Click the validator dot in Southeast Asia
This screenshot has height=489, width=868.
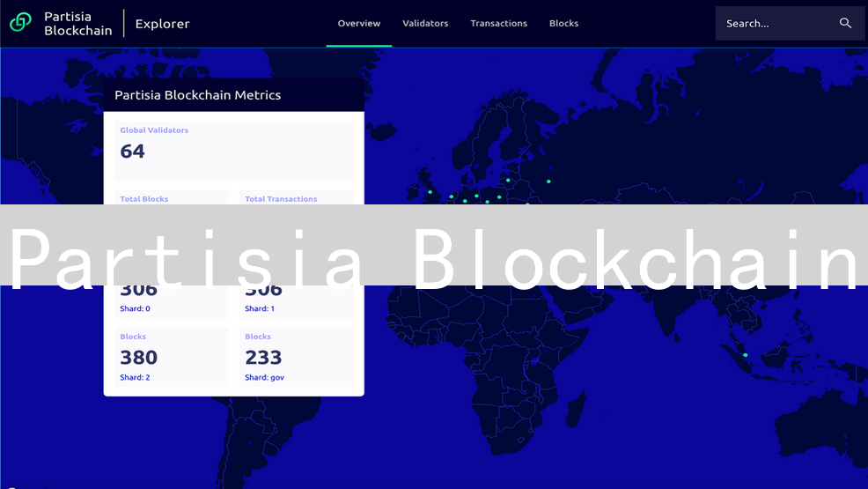(x=745, y=355)
